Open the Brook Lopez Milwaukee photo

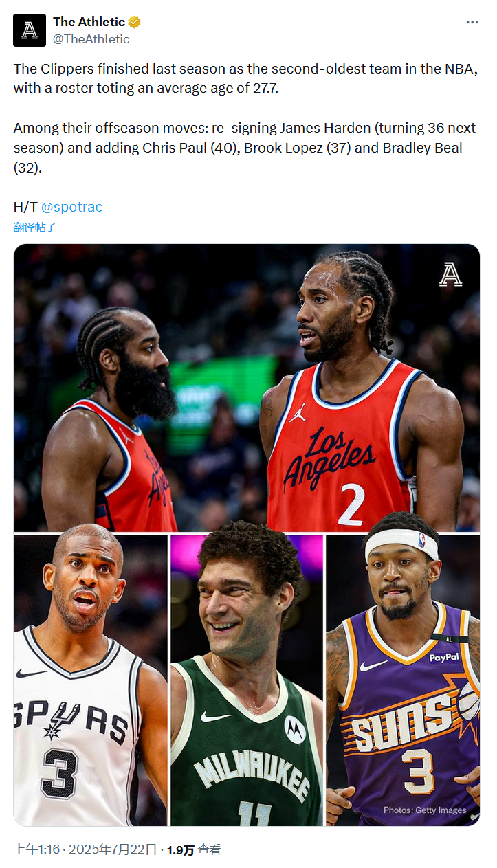click(247, 680)
